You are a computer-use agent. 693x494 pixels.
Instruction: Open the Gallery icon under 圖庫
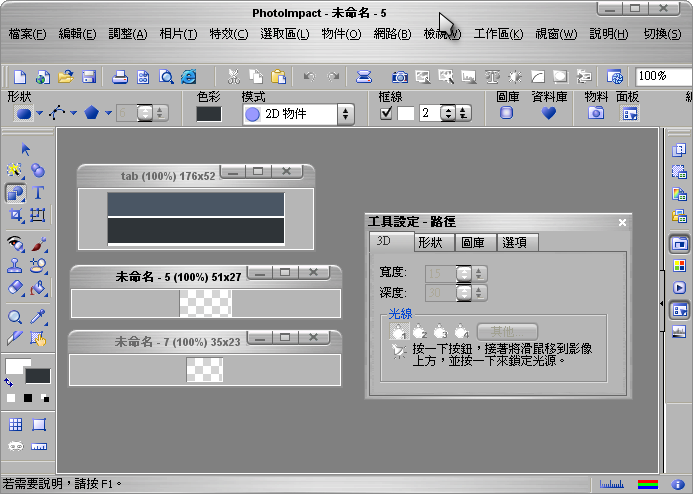(x=506, y=113)
